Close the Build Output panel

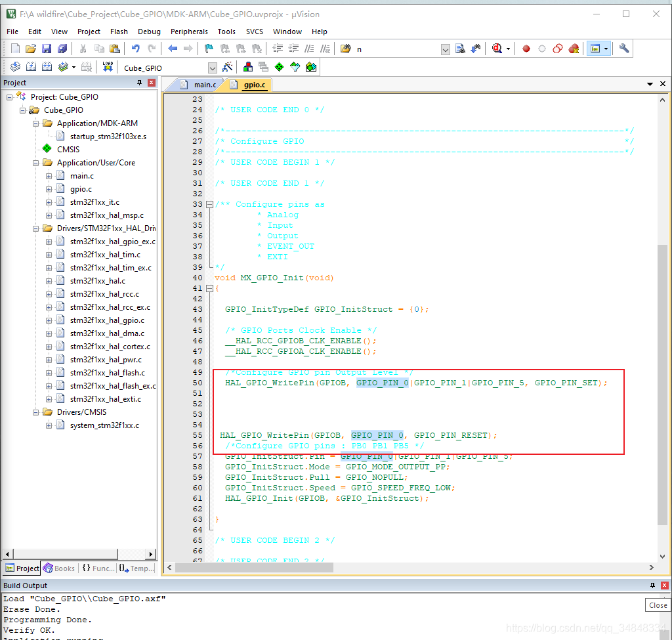click(665, 586)
